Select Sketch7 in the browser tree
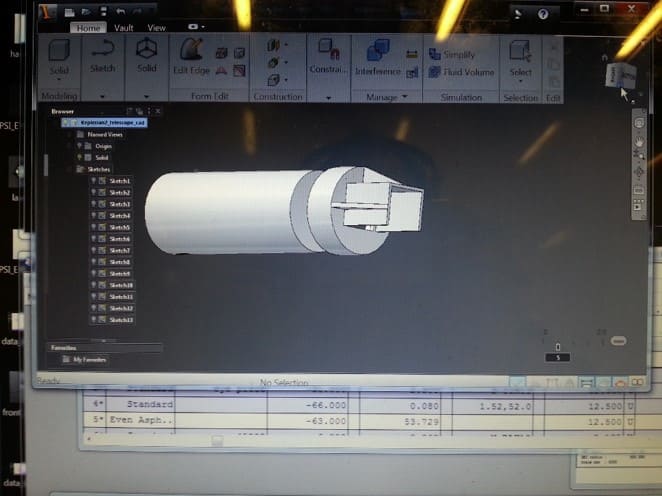This screenshot has width=662, height=496. point(119,250)
